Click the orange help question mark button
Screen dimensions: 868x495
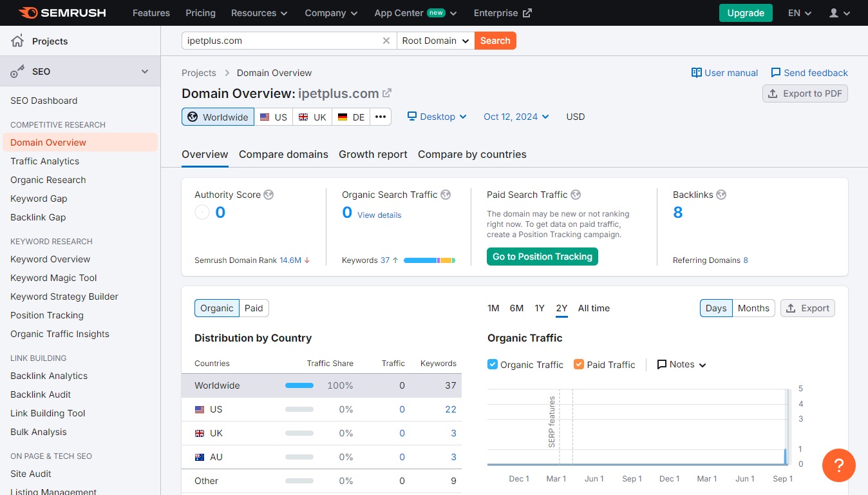coord(838,465)
